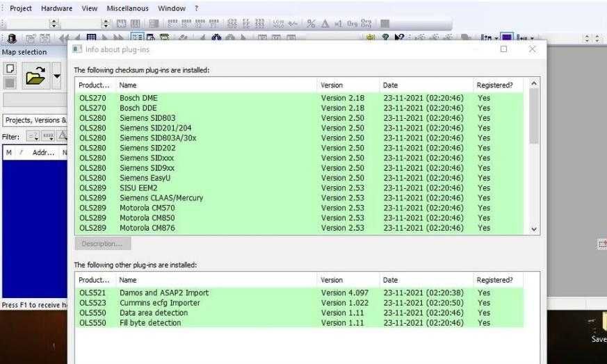This screenshot has width=607, height=364.
Task: Click Registered? header in checksum list
Action: 498,85
